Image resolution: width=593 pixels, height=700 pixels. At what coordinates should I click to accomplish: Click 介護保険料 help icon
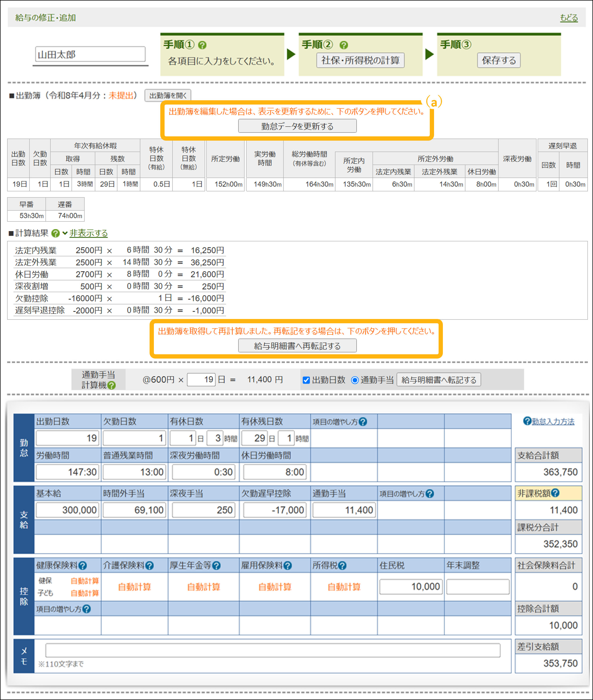[150, 566]
